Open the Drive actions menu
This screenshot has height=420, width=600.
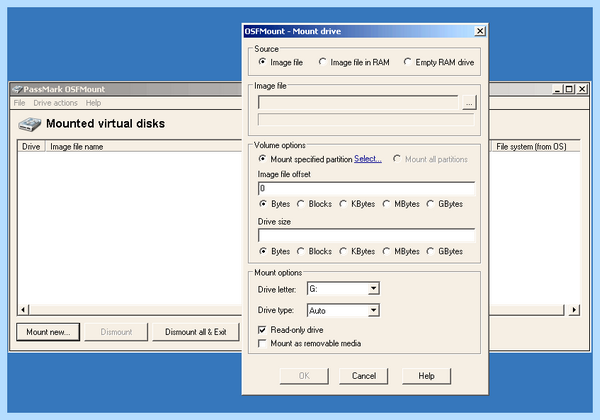point(55,103)
